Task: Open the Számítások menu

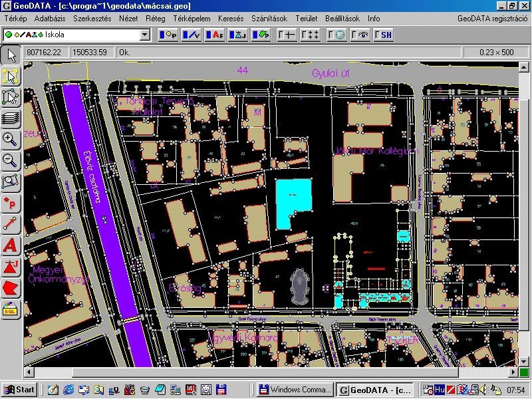Action: [269, 19]
